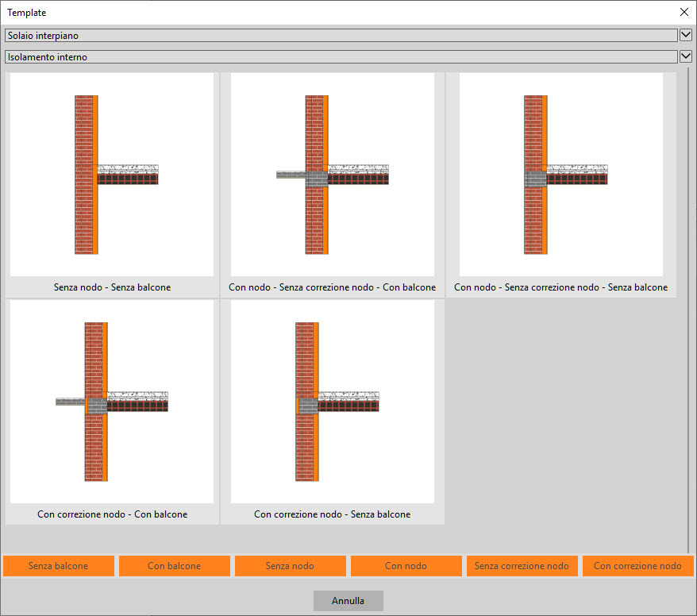Click the 'Con correzione nodo - Con balcone' caption
This screenshot has height=616, width=697.
[112, 514]
